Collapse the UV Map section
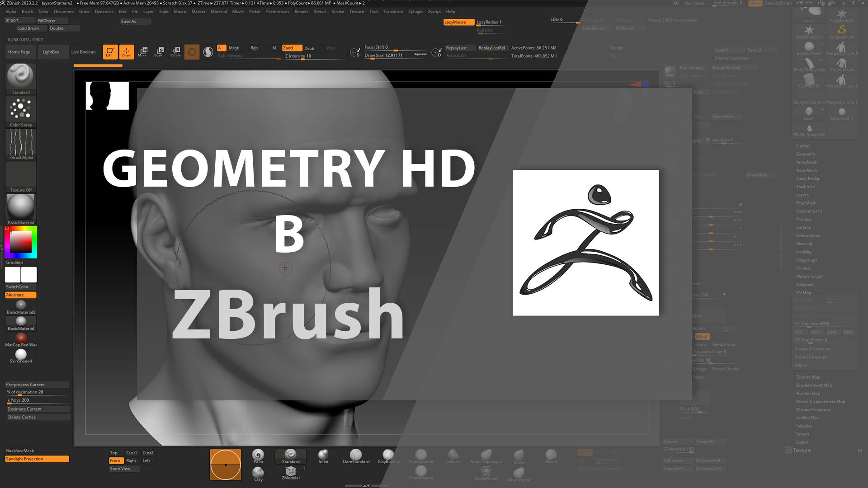The width and height of the screenshot is (868, 488). tap(803, 292)
